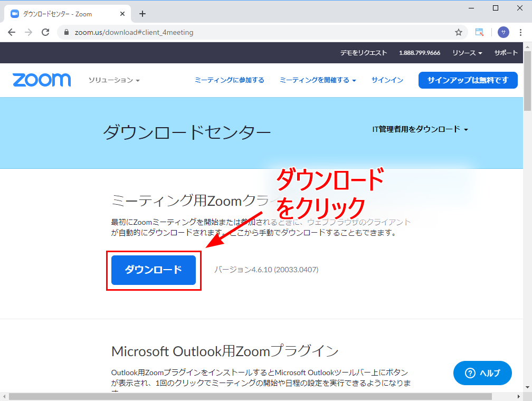Expand the ミーティングを開催する dropdown
This screenshot has width=532, height=401.
pyautogui.click(x=318, y=80)
